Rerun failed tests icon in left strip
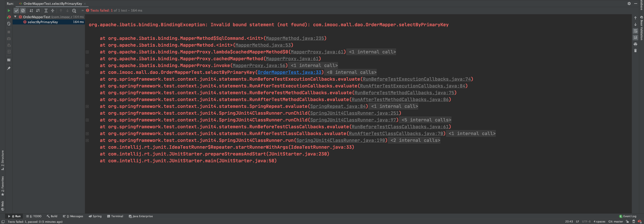This screenshot has height=224, width=644. coord(9,17)
